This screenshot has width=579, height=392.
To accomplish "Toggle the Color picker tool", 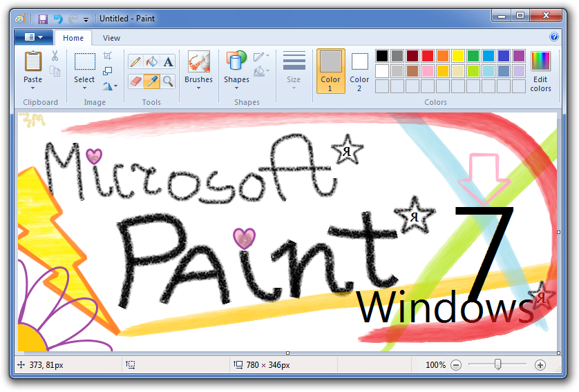I will coord(152,81).
